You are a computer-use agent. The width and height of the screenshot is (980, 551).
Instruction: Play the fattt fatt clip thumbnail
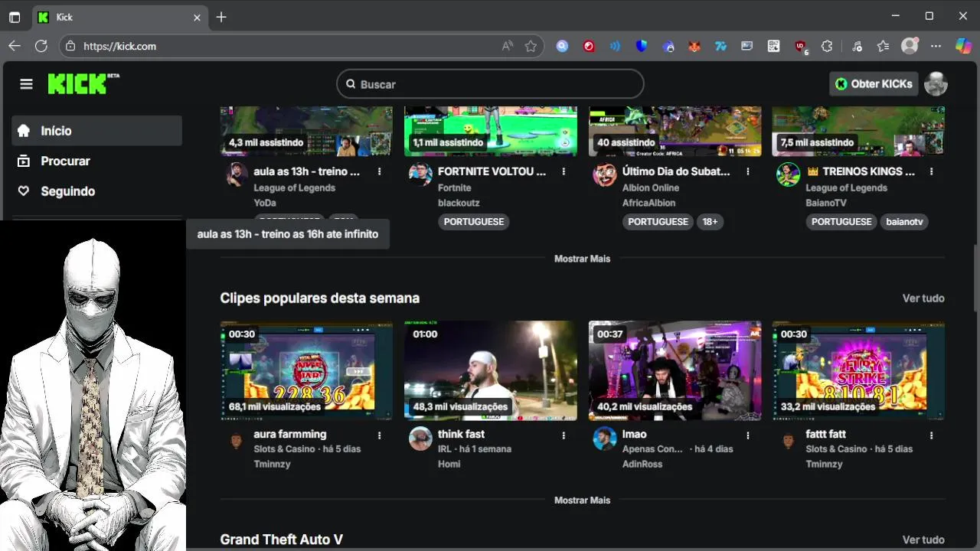click(x=858, y=370)
